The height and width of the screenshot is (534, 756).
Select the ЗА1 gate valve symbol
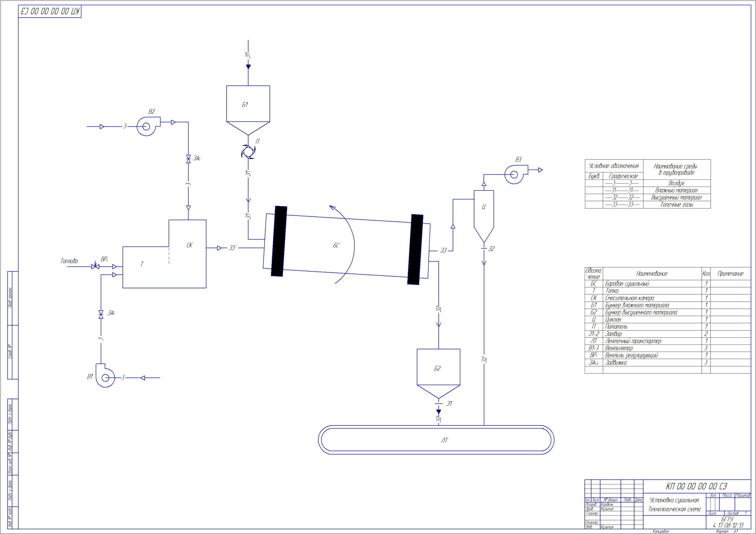(x=101, y=314)
